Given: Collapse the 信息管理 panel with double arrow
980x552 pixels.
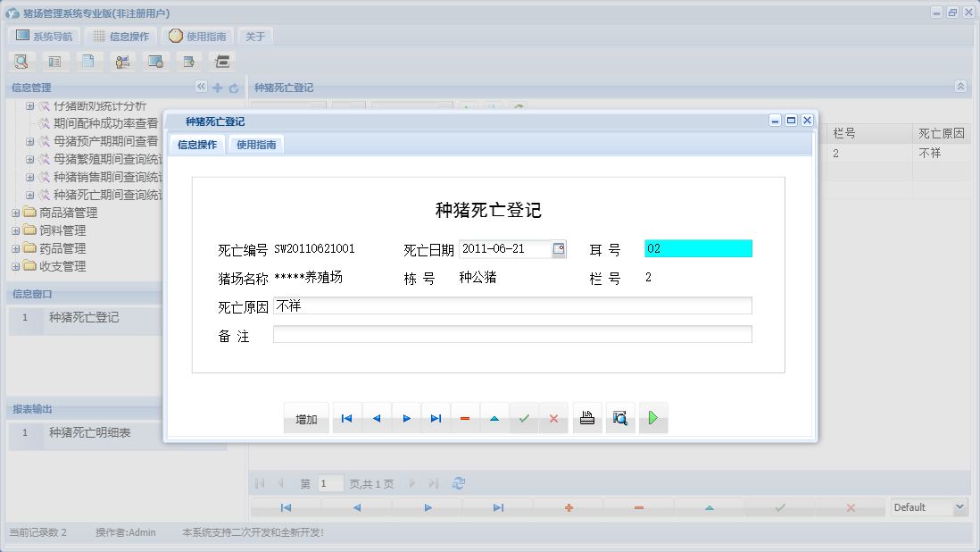Looking at the screenshot, I should point(201,87).
